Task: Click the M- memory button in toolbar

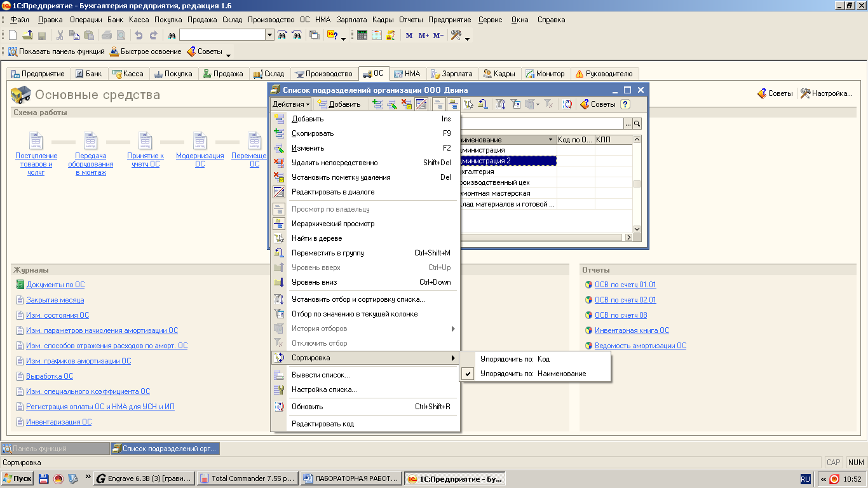Action: coord(438,36)
